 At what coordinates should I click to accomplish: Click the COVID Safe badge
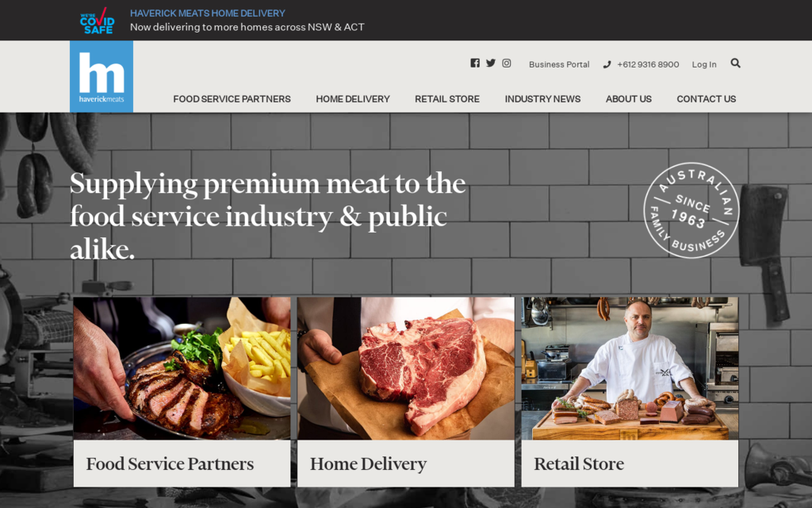coord(98,21)
